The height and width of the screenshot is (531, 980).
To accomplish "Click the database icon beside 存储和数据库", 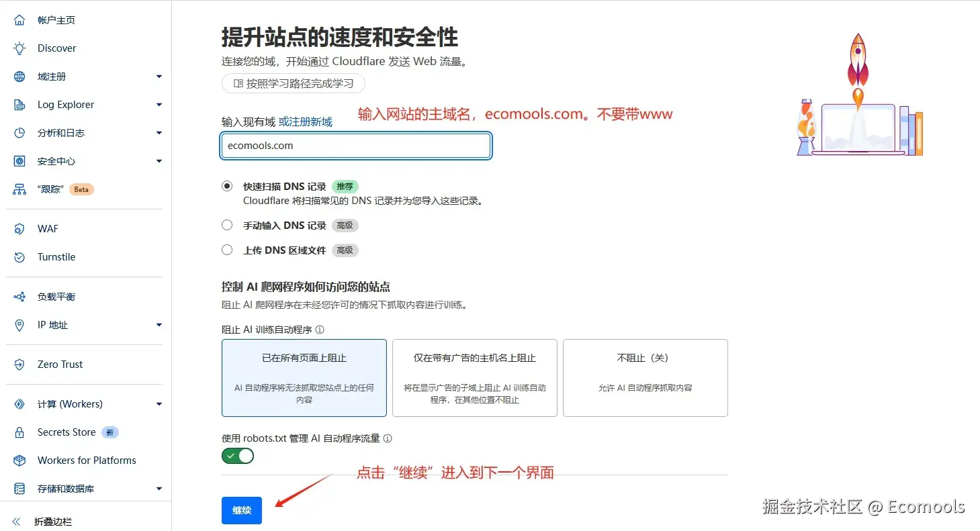I will pos(19,489).
